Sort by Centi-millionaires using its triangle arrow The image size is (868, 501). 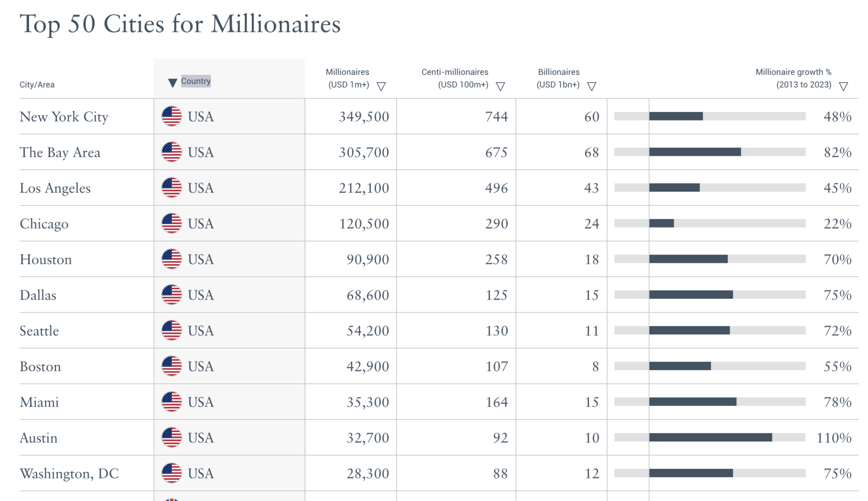tap(500, 86)
